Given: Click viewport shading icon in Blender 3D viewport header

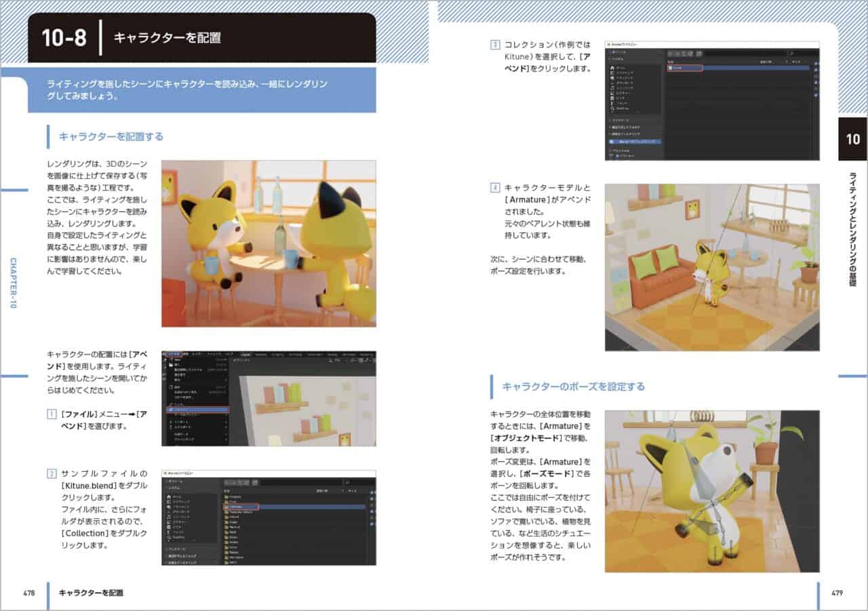Looking at the screenshot, I should [361, 361].
